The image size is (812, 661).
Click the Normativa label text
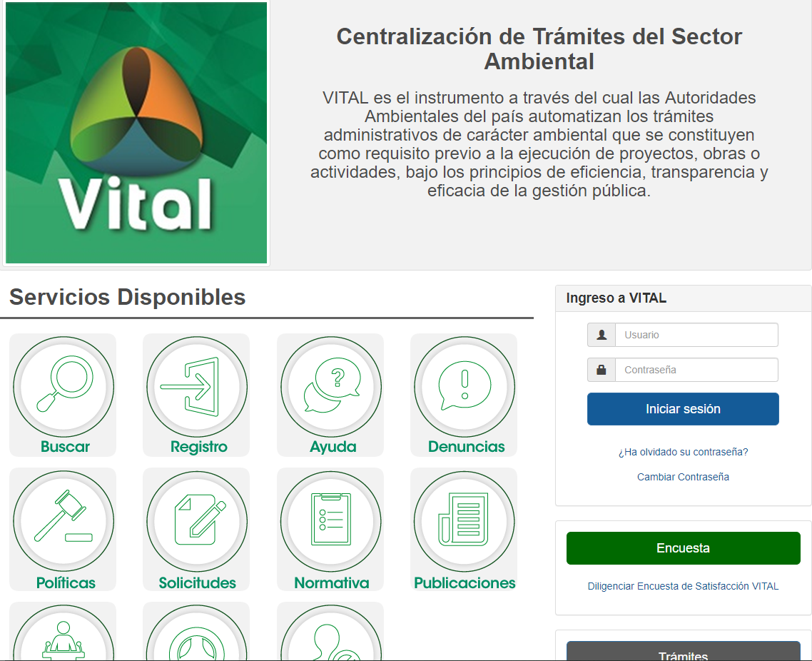click(x=331, y=582)
